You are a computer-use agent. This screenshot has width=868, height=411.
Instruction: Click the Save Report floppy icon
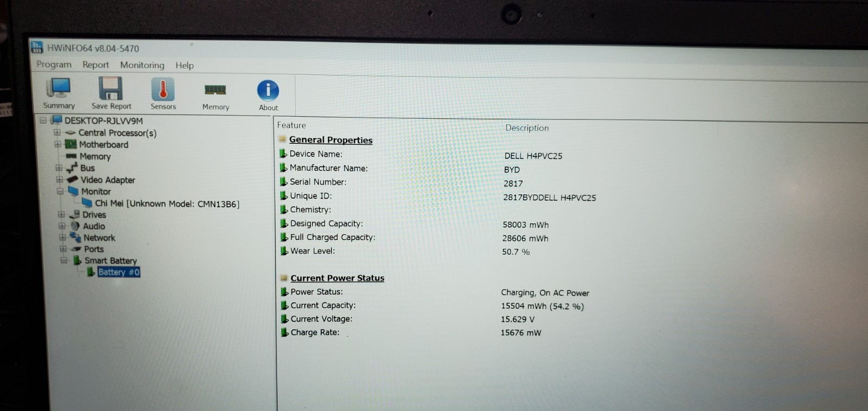[x=111, y=88]
